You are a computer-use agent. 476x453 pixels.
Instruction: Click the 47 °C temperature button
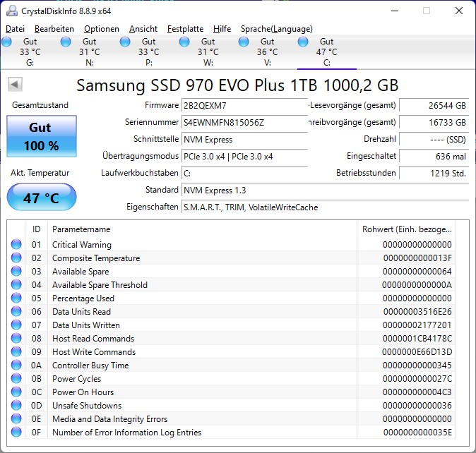(x=42, y=198)
